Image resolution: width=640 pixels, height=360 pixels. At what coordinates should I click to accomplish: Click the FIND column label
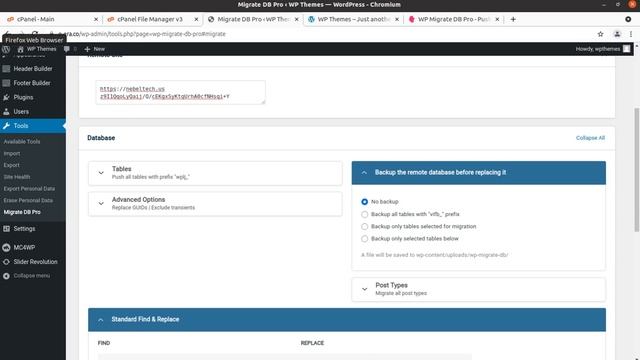104,343
